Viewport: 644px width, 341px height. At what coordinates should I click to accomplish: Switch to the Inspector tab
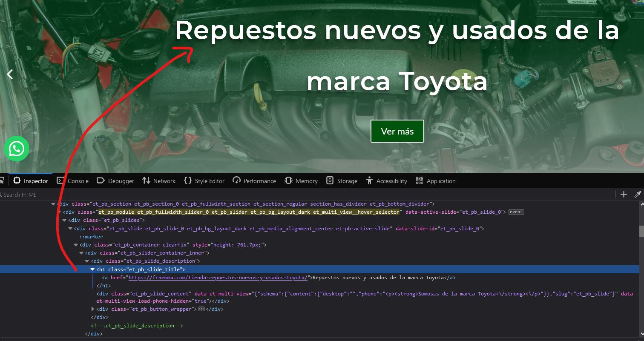(31, 181)
